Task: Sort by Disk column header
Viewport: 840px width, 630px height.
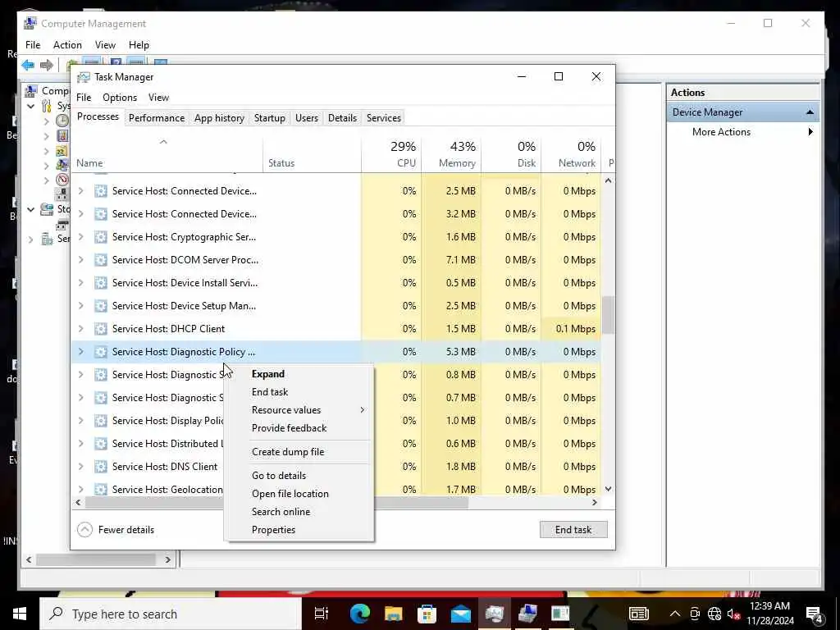Action: [x=512, y=154]
